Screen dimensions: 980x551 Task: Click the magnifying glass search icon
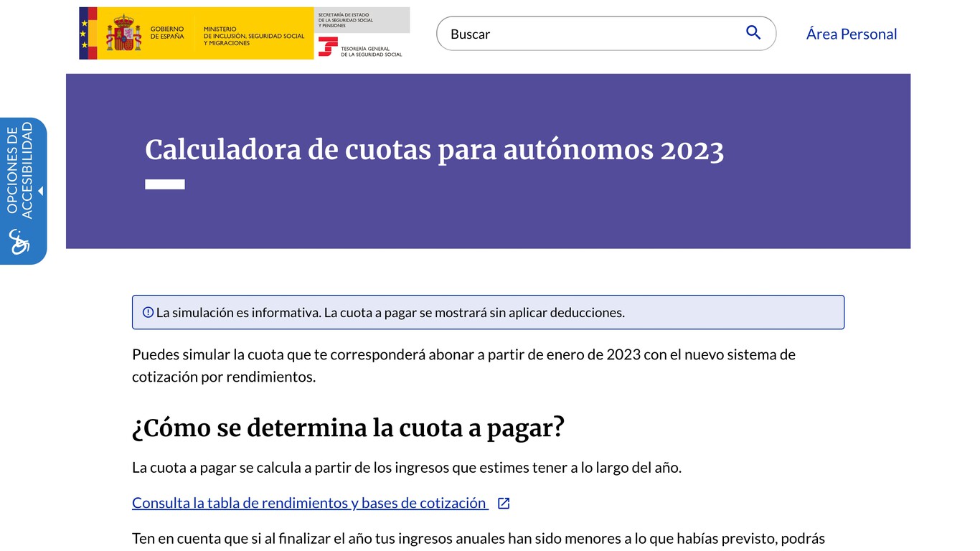753,33
